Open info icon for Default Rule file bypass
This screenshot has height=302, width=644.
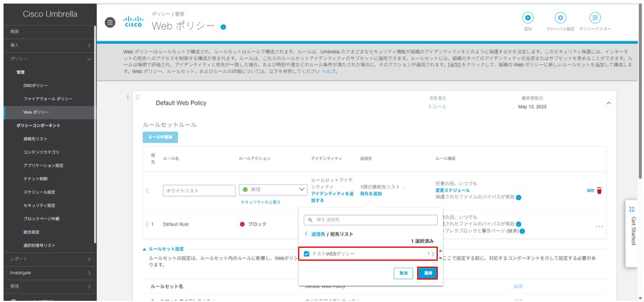[x=518, y=224]
